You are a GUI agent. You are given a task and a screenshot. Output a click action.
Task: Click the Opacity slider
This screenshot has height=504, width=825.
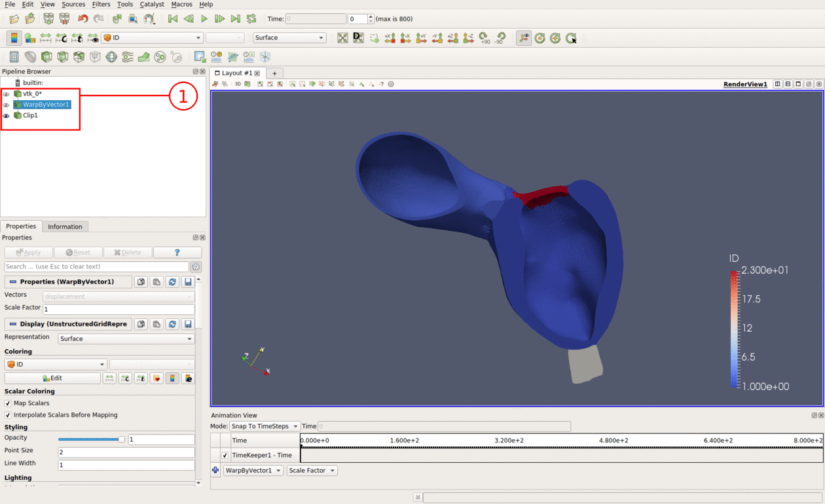click(90, 439)
